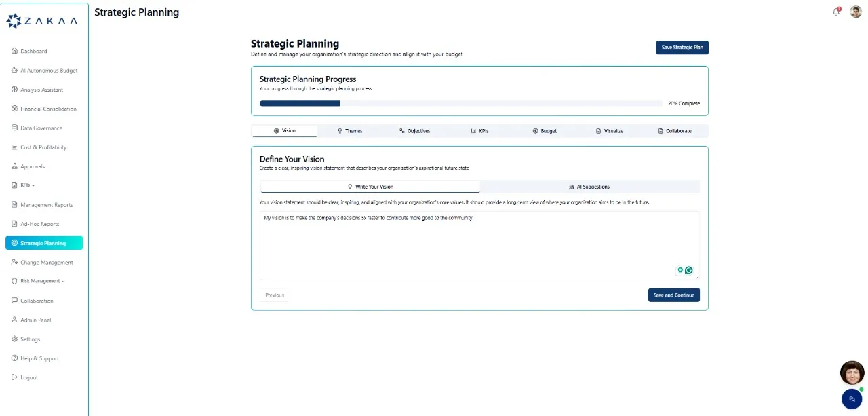Open Dashboard from the sidebar

pyautogui.click(x=33, y=51)
